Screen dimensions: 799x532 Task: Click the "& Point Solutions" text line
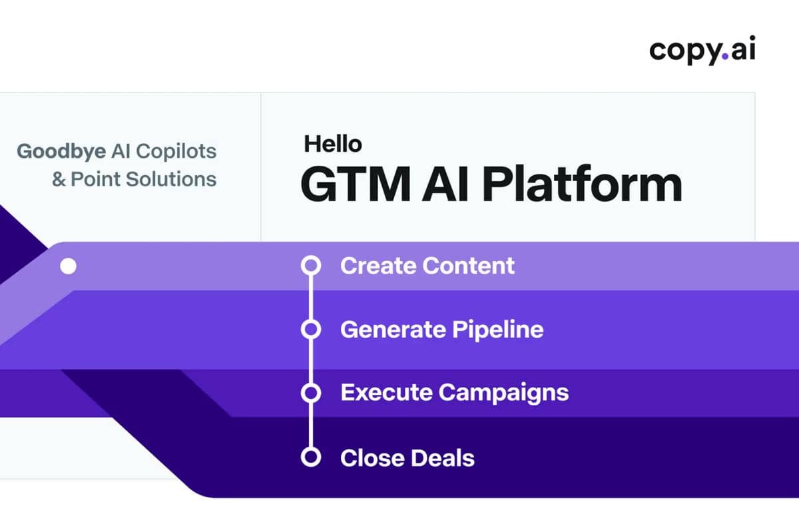tap(134, 178)
